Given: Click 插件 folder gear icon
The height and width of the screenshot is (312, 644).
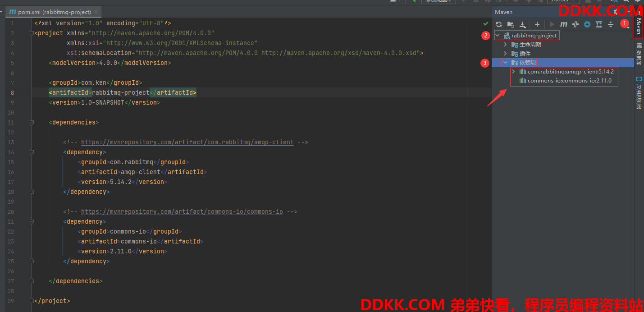Looking at the screenshot, I should [x=515, y=54].
